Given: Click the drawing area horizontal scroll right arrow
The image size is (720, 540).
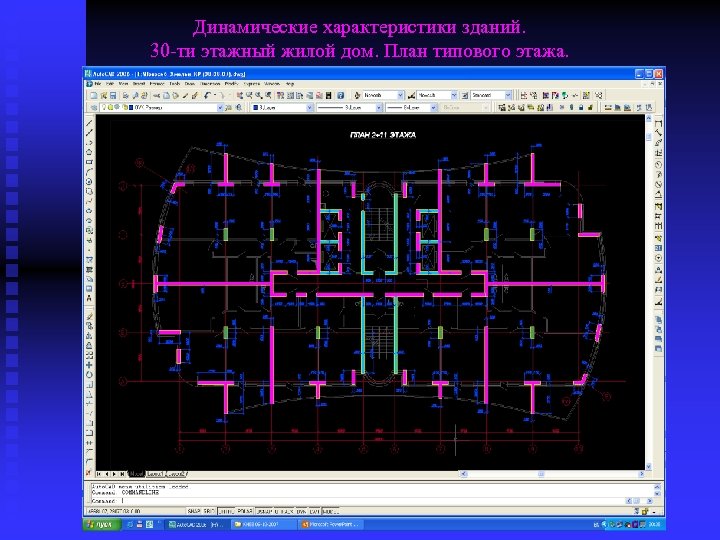Looking at the screenshot, I should click(641, 474).
